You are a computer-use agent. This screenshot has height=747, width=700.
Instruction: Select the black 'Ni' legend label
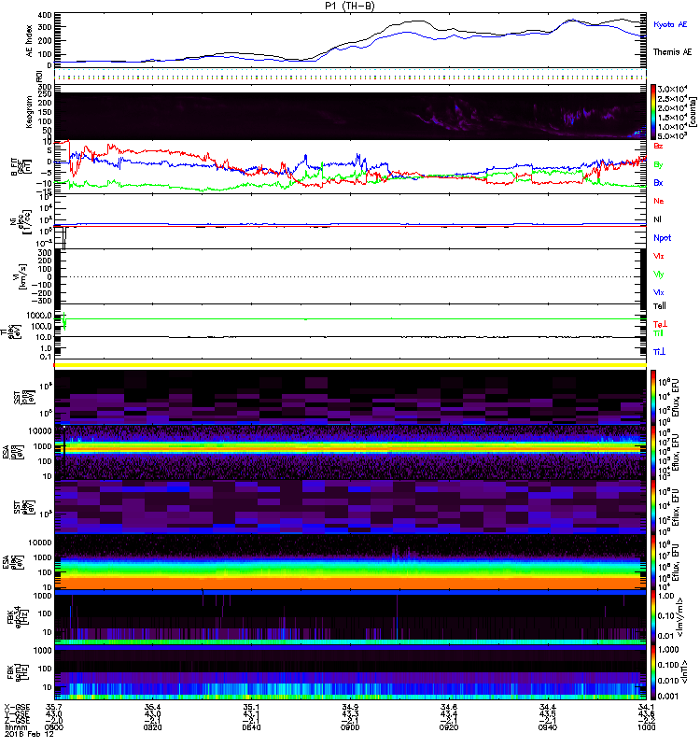coord(658,219)
